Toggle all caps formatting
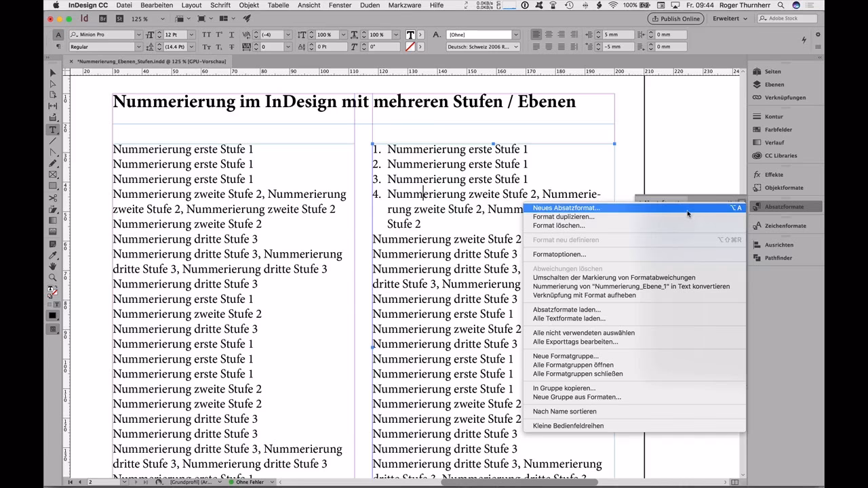Screen dimensions: 868x488 (206, 35)
